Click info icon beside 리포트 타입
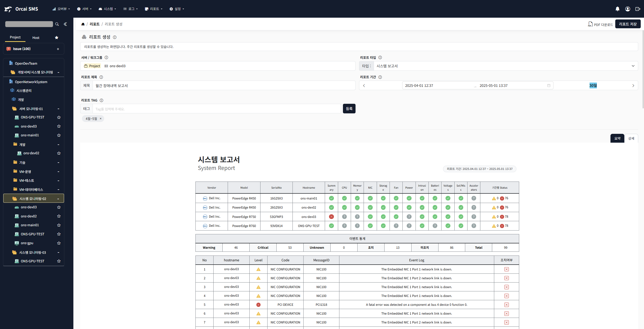This screenshot has height=329, width=644. 380,58
